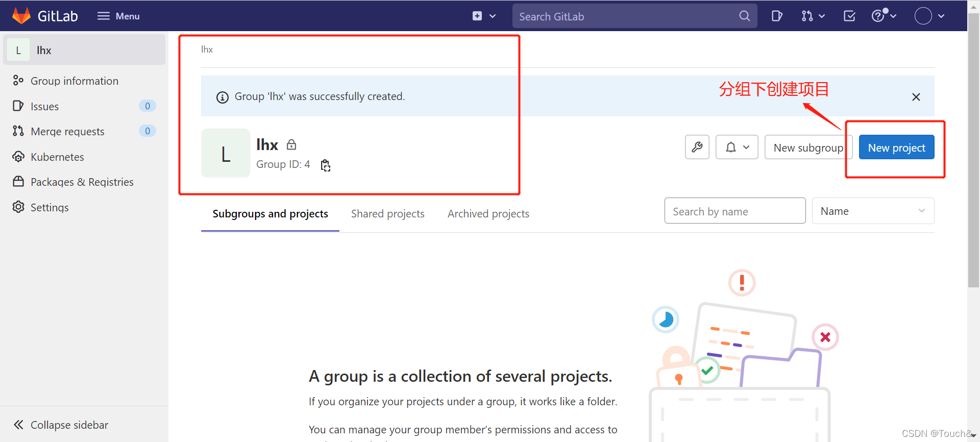Switch to Subgroups and projects tab

[x=270, y=214]
